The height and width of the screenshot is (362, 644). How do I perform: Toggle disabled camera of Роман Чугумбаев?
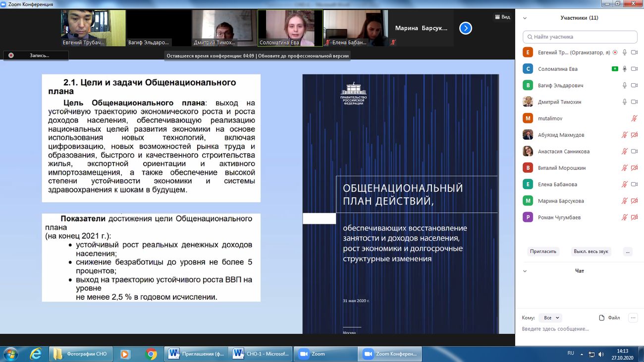point(634,217)
